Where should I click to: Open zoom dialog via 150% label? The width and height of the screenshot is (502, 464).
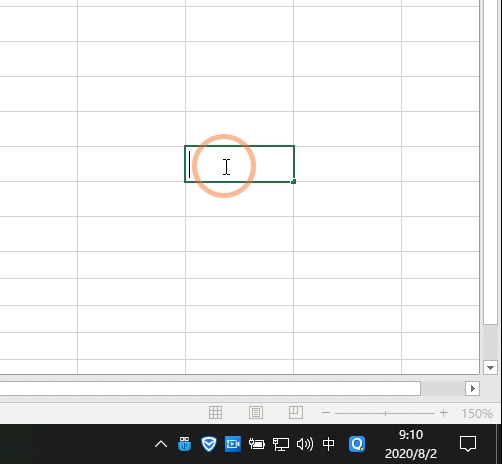tap(477, 414)
